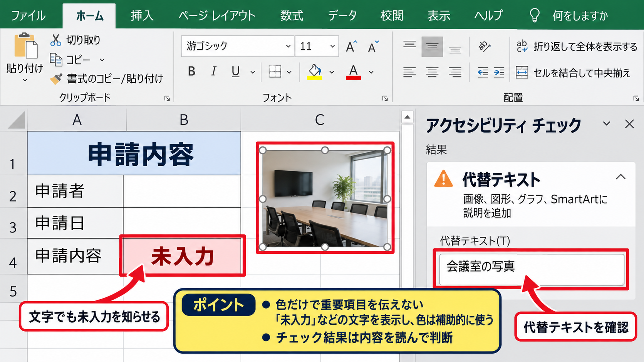644x362 pixels.
Task: Open the ファイル tab
Action: (x=28, y=15)
